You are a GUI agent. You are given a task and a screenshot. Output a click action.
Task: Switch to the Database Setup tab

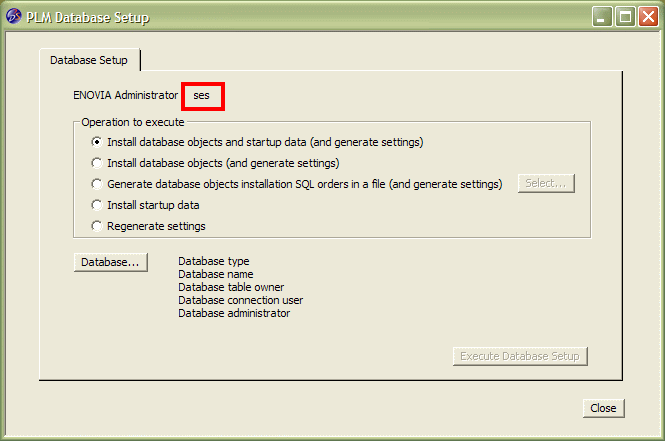pos(89,60)
